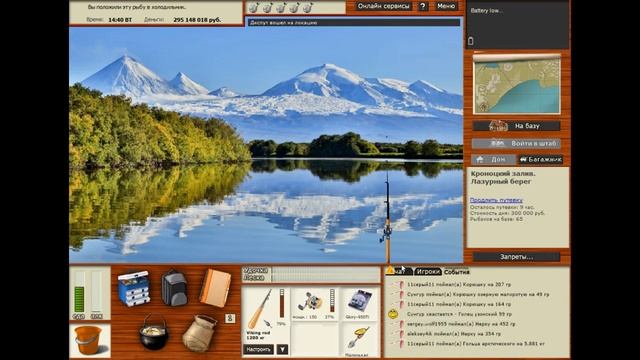Screen dimensions: 640x360
Task: Click the time value 14:40 ВТ
Action: click(120, 20)
